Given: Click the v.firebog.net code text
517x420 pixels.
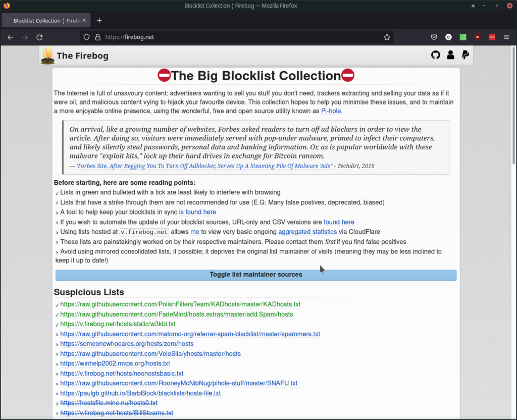Looking at the screenshot, I should pos(144,232).
